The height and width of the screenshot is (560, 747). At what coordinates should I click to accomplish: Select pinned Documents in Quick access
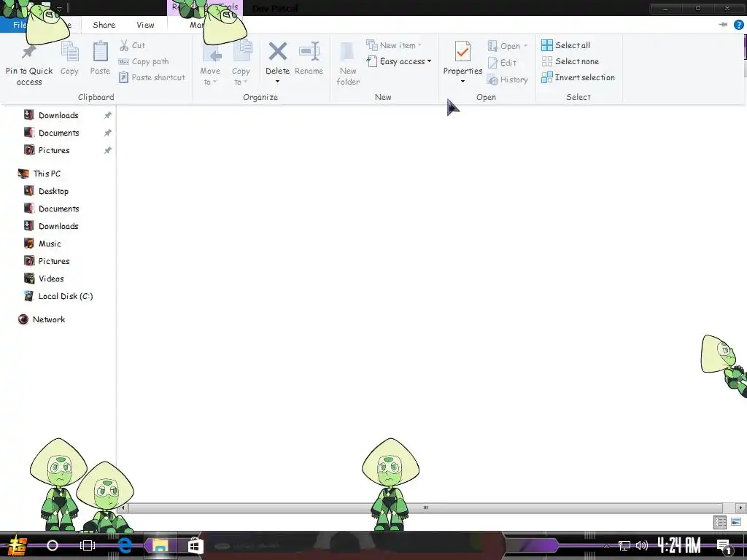click(x=58, y=133)
